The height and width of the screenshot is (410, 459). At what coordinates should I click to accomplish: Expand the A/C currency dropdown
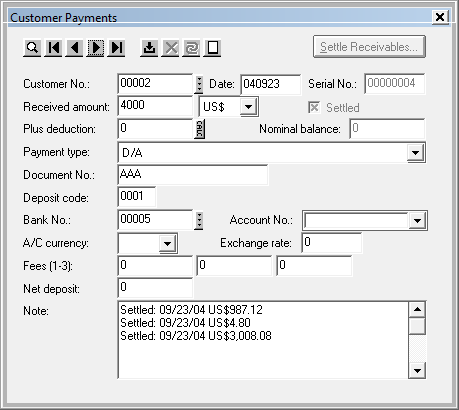[x=167, y=243]
